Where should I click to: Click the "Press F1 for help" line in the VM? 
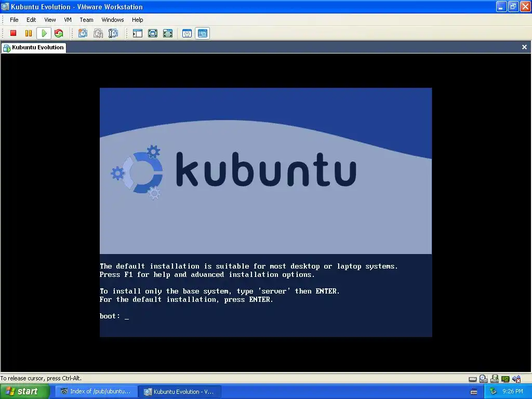coord(207,274)
